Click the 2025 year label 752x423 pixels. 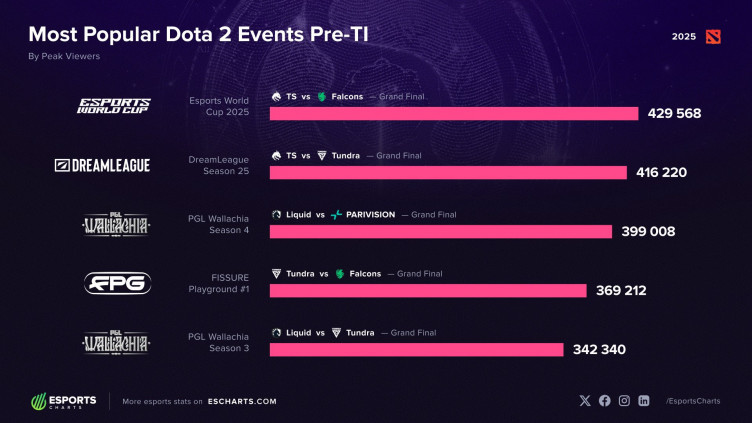click(x=684, y=36)
